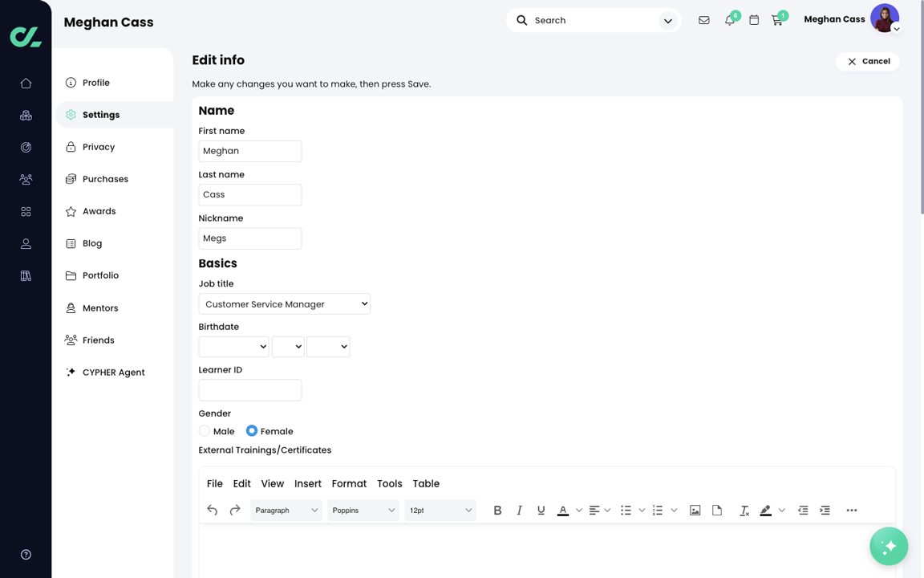The width and height of the screenshot is (924, 578).
Task: Open the Poppins font family dropdown
Action: pyautogui.click(x=363, y=510)
